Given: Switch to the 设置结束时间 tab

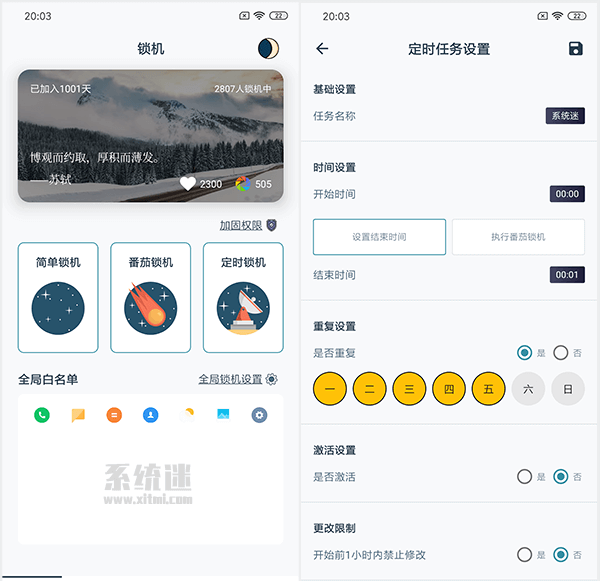Looking at the screenshot, I should click(379, 237).
